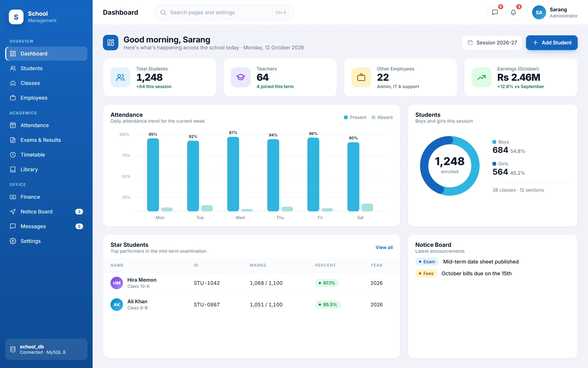
Task: Open the October bills due notice
Action: pyautogui.click(x=477, y=274)
